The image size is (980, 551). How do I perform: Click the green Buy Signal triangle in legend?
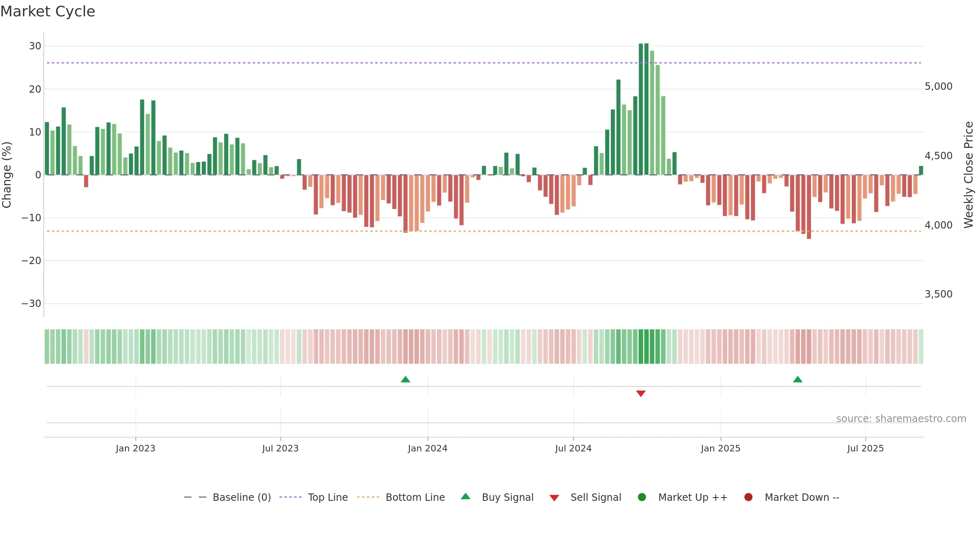(x=465, y=496)
